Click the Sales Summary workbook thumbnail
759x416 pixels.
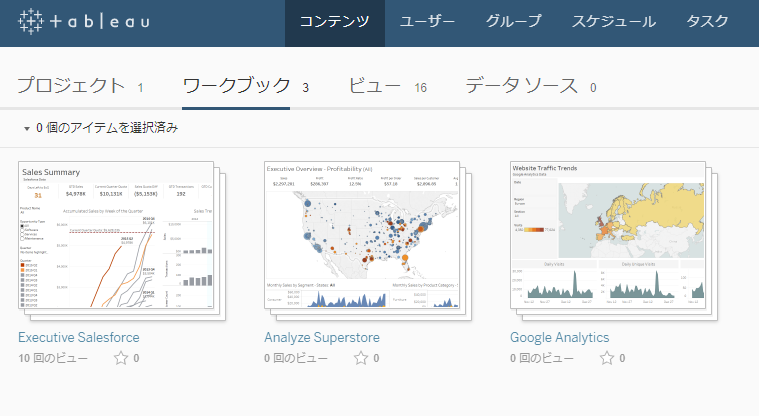point(116,235)
